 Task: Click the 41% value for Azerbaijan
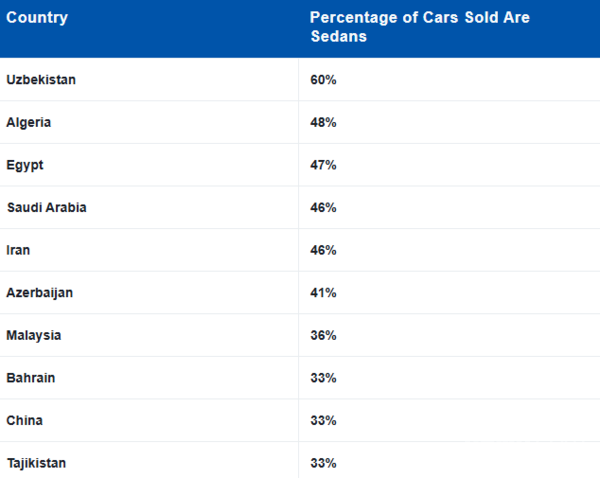click(323, 293)
